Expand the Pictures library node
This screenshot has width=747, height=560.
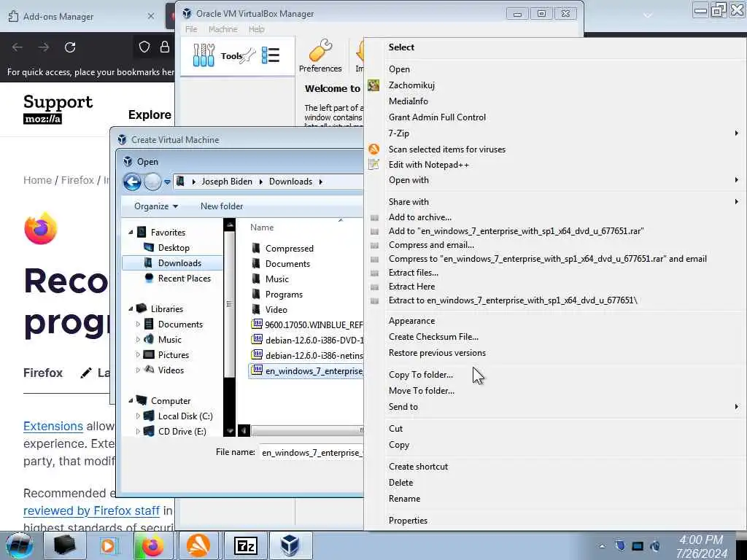[x=138, y=355]
